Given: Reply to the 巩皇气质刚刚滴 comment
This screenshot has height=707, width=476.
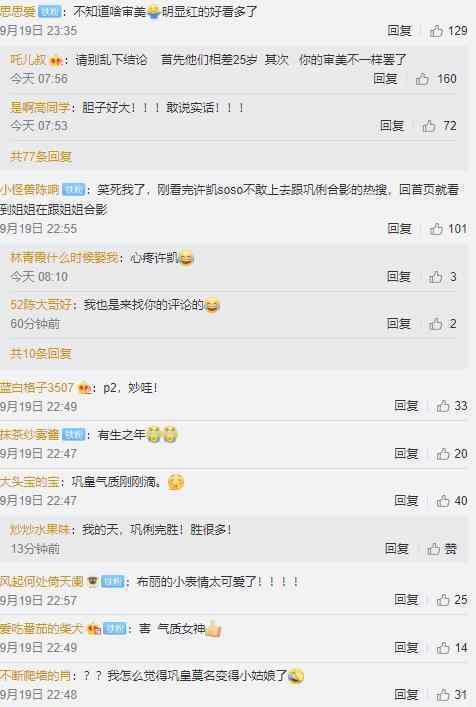Looking at the screenshot, I should 406,500.
